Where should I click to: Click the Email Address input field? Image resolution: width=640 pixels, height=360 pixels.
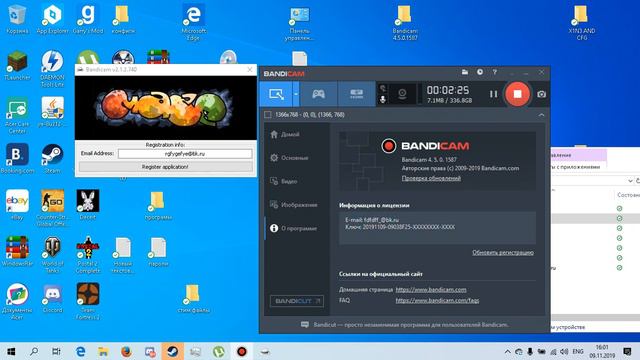pyautogui.click(x=185, y=154)
